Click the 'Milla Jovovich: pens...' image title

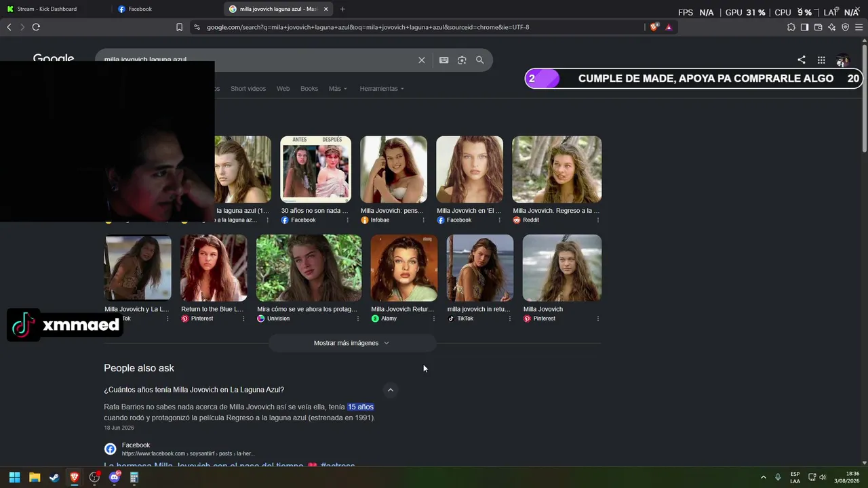click(392, 211)
